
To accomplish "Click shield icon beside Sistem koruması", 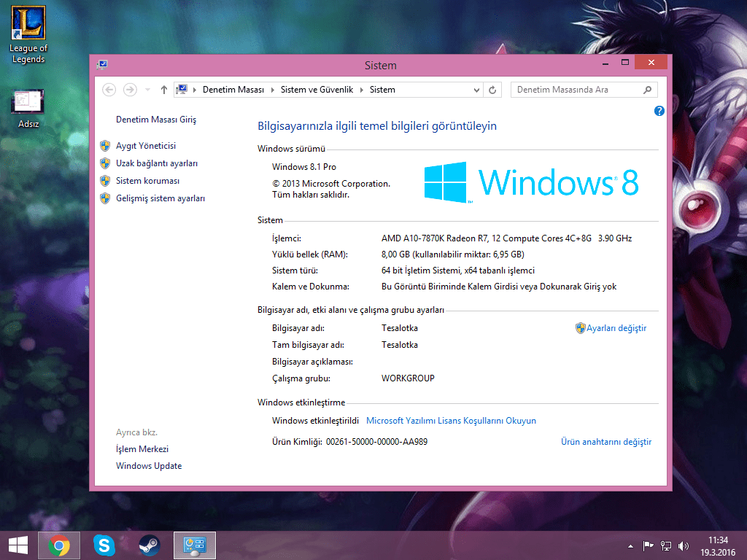I will [105, 181].
